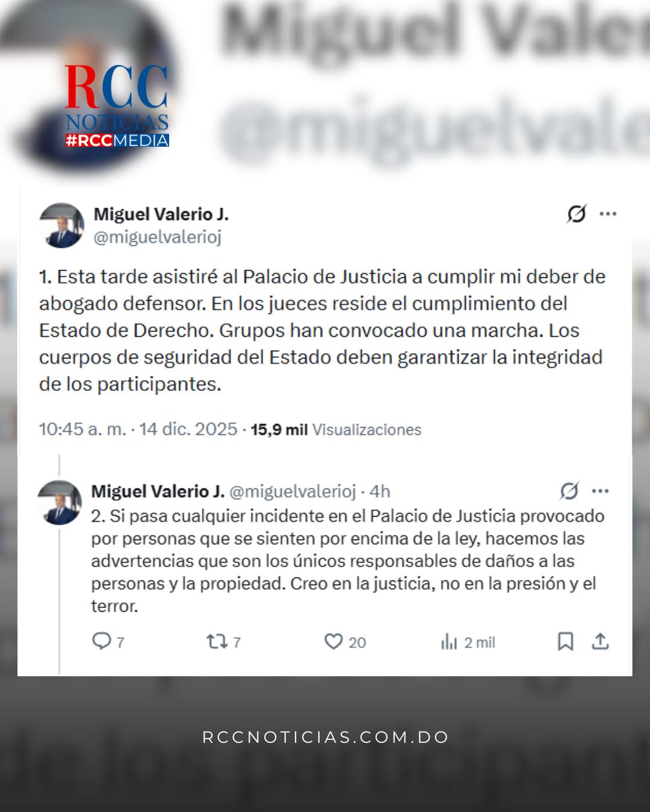Click the @miguelvalerioj handle under first tweet name
650x812 pixels.
(x=158, y=238)
